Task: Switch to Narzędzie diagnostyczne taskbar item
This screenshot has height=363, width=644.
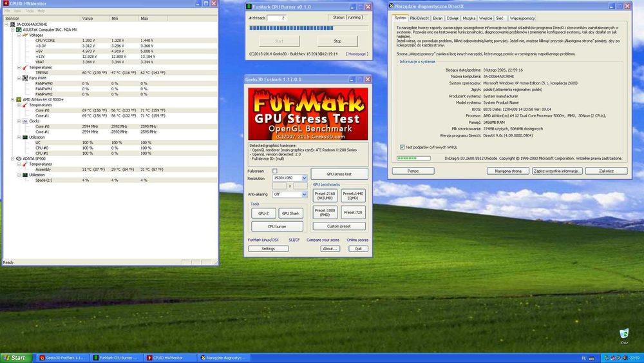Action: point(224,358)
